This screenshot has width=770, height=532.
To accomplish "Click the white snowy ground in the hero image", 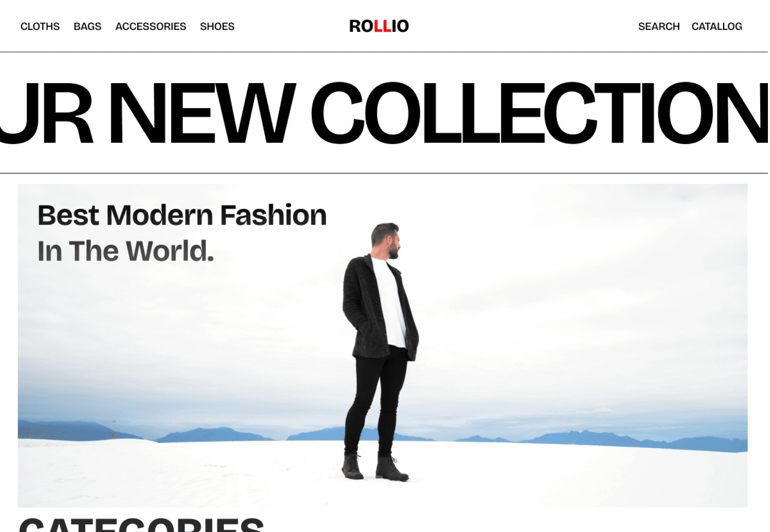I will pos(200,473).
